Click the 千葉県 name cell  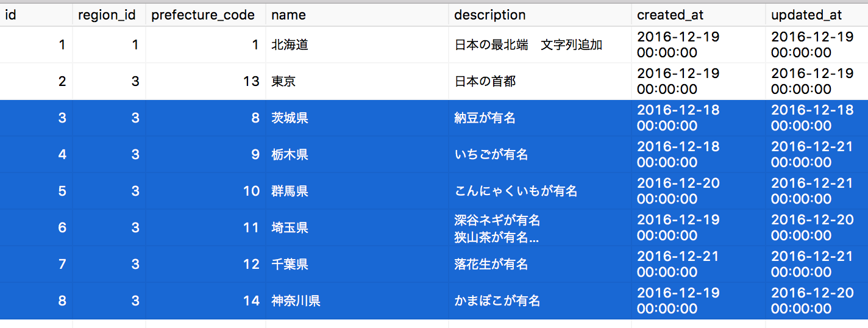click(357, 264)
